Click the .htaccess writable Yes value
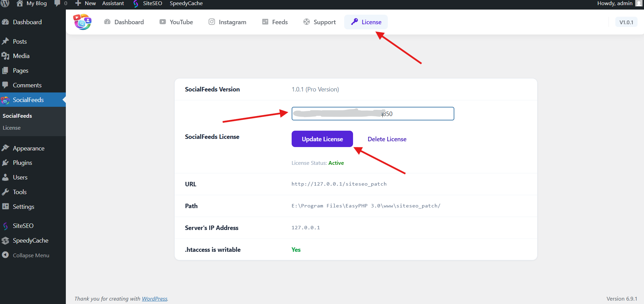Viewport: 644px width, 304px height. pos(296,250)
